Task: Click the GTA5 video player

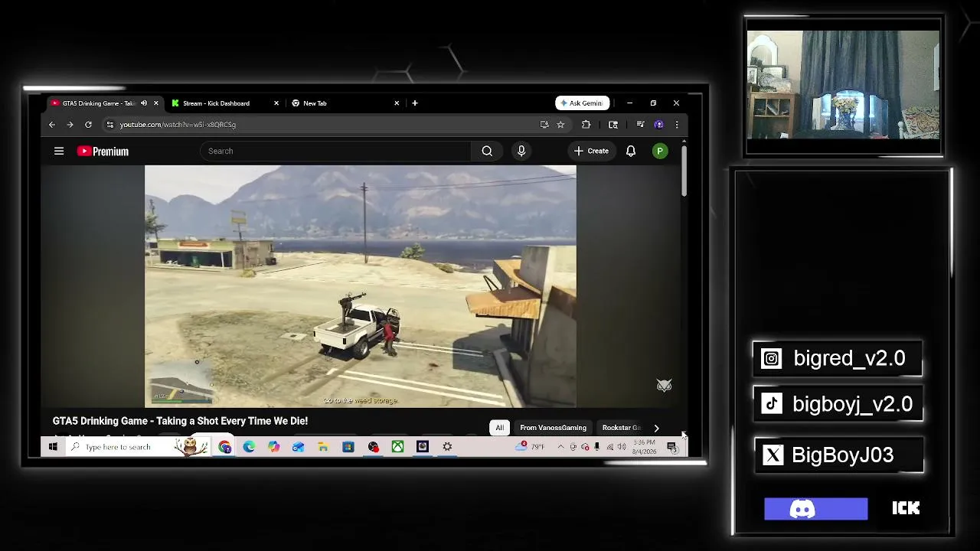Action: point(361,286)
